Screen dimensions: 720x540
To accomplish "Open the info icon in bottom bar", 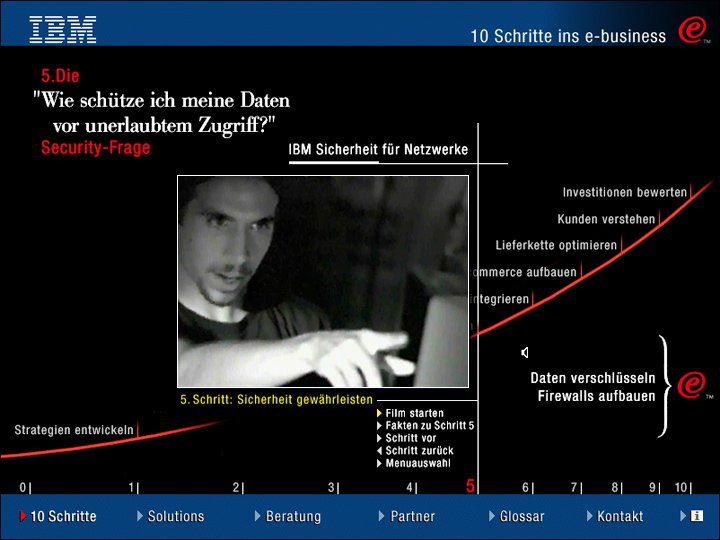I will (x=697, y=516).
